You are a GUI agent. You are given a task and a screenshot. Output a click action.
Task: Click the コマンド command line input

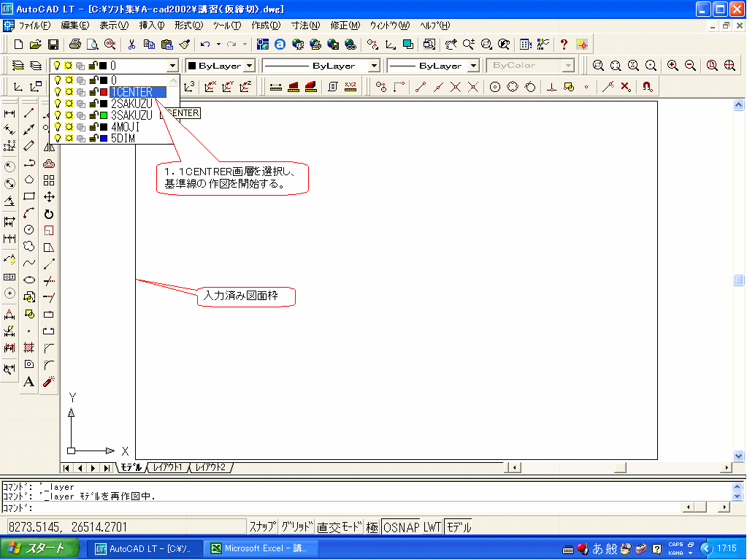pyautogui.click(x=342, y=507)
